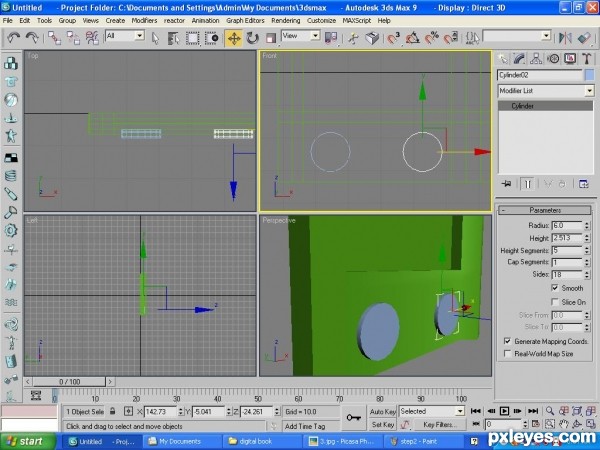
Task: Open Key Filters dialog button
Action: (440, 424)
